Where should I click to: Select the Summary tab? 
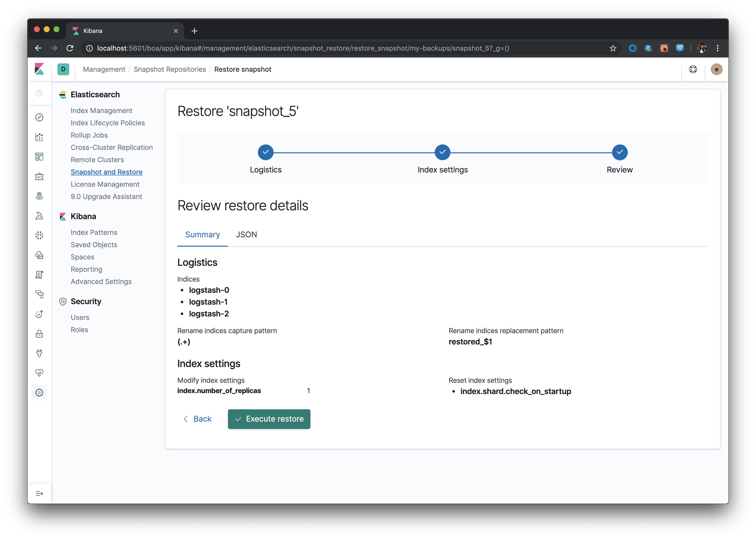tap(202, 235)
